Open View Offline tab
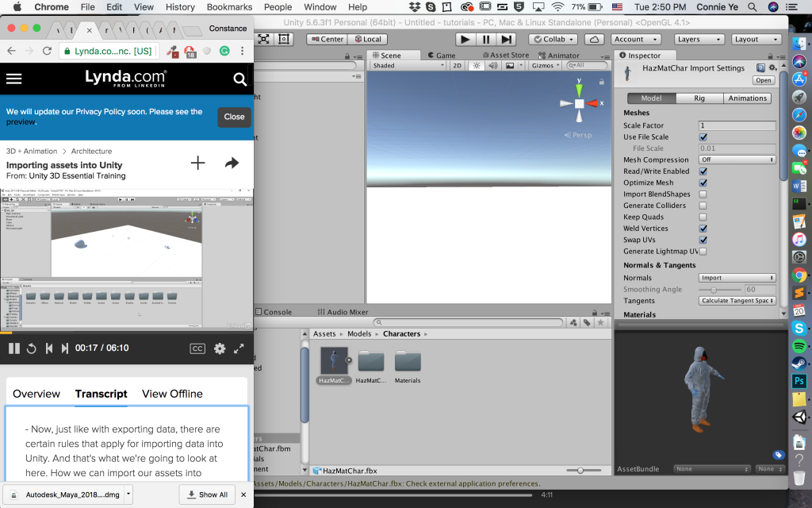 pyautogui.click(x=172, y=394)
